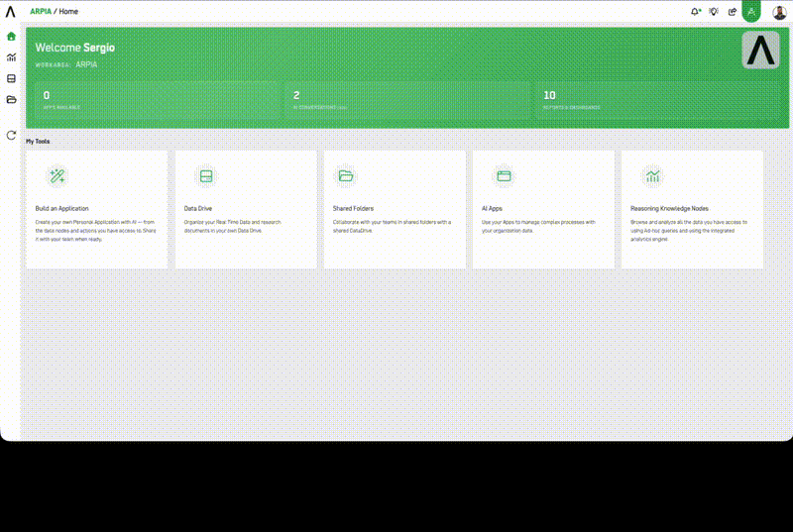Open the Data Drive icon in the left sidebar
This screenshot has height=532, width=793.
coord(11,78)
